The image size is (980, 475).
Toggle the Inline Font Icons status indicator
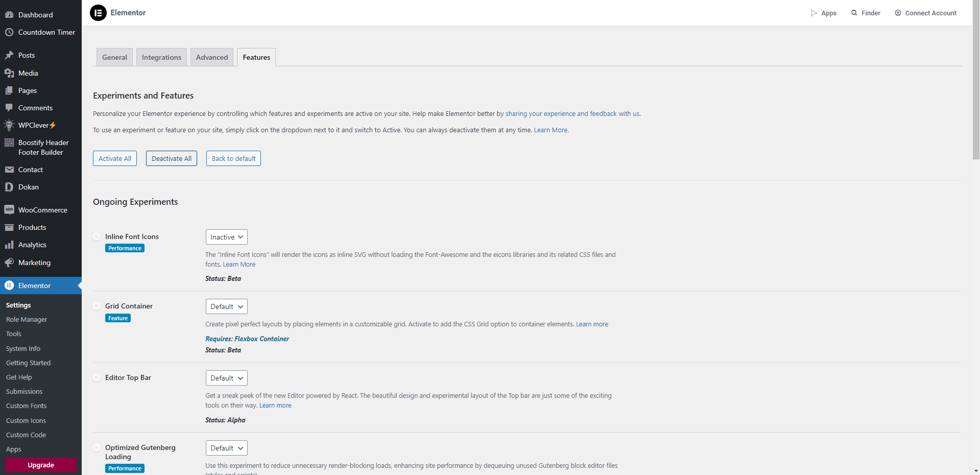(97, 236)
